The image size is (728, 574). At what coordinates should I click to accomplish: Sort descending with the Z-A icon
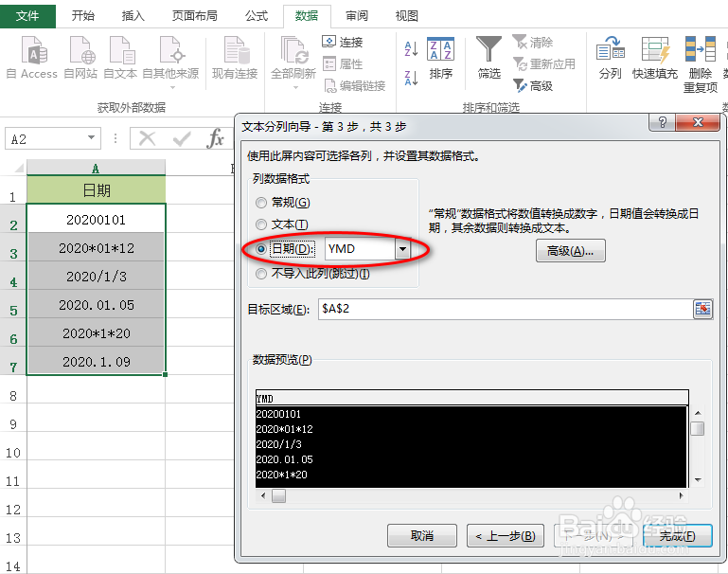tap(412, 78)
